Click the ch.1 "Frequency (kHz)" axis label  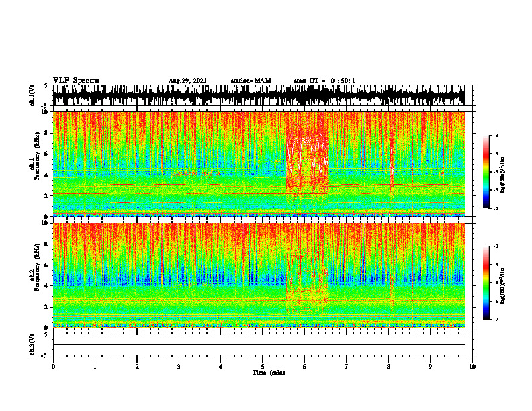point(38,156)
